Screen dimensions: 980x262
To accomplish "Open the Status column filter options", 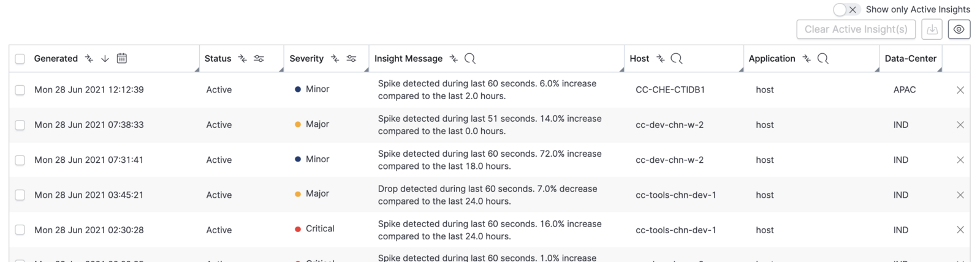I will point(259,58).
